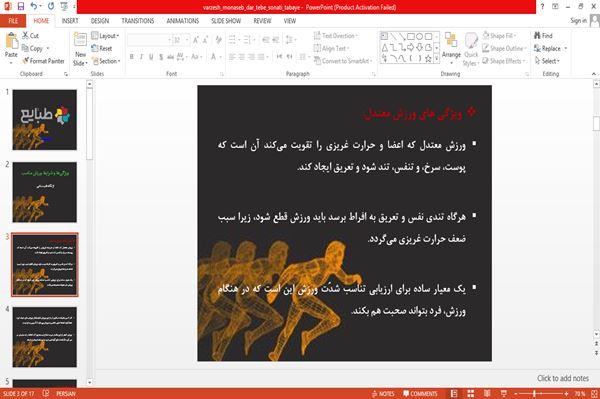Toggle Underline formatting
The height and width of the screenshot is (399, 600).
[x=151, y=57]
